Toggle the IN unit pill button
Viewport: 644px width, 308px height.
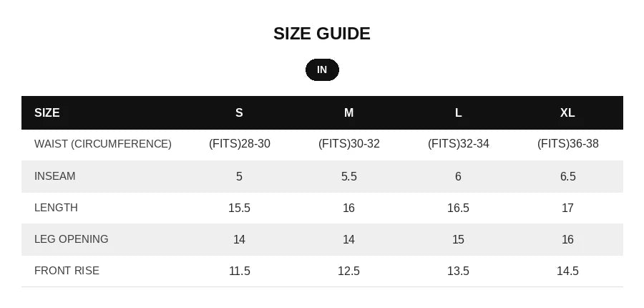click(322, 70)
